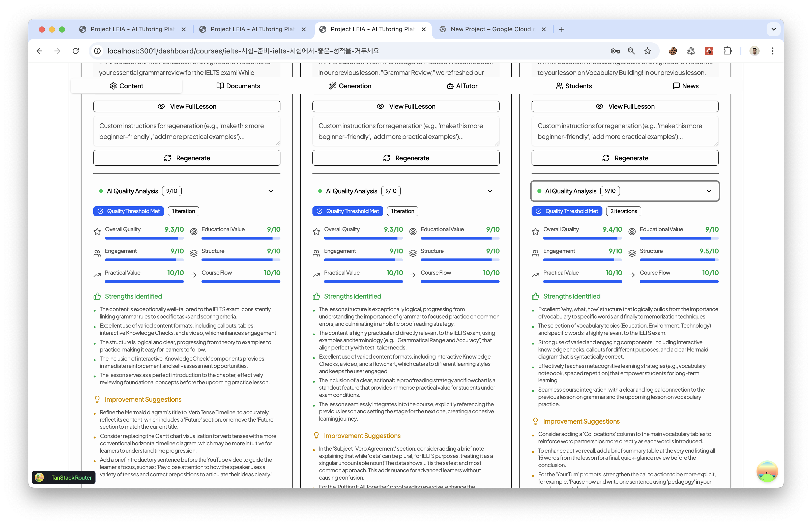This screenshot has height=525, width=812.
Task: Click View Full Lesson in third column
Action: point(625,106)
